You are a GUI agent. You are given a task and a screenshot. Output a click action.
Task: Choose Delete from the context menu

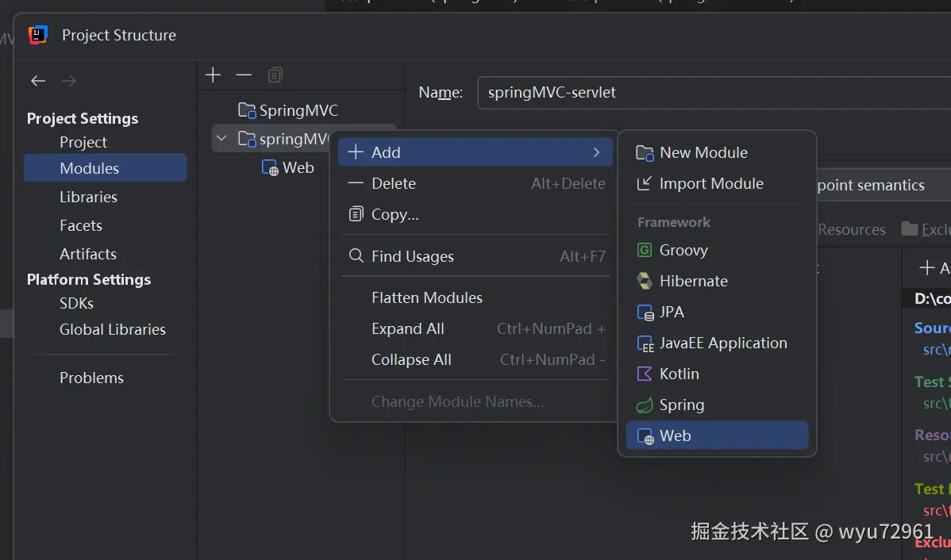tap(393, 184)
